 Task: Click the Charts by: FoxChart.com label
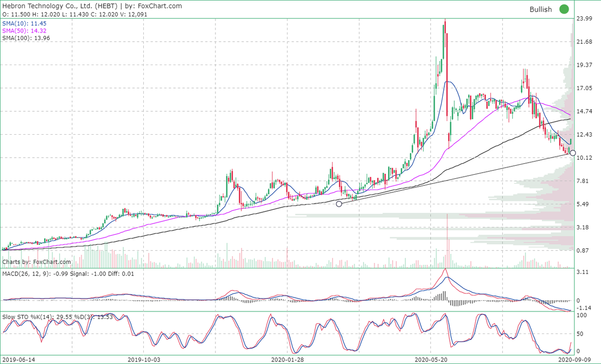37,261
